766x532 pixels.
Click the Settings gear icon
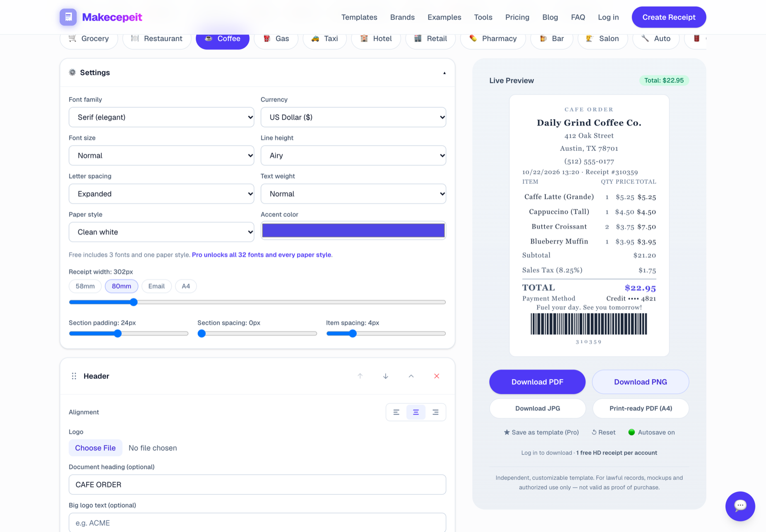(x=72, y=72)
